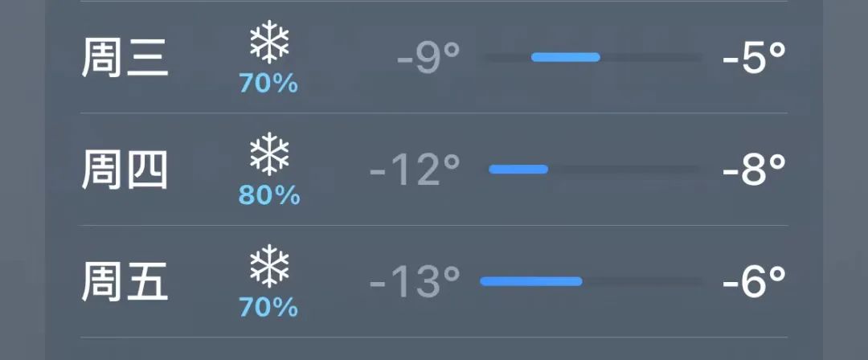Tap the -5° high temperature
This screenshot has width=868, height=360.
pyautogui.click(x=754, y=58)
